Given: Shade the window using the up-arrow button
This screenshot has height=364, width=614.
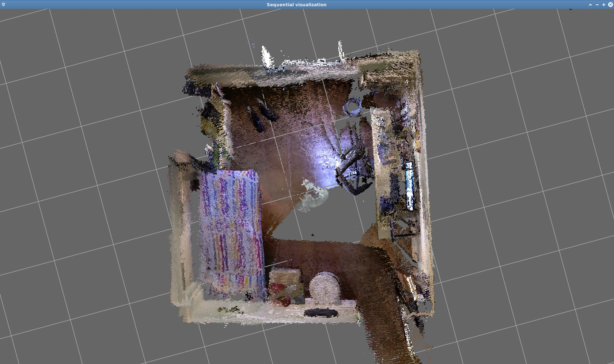Looking at the screenshot, I should pos(590,5).
